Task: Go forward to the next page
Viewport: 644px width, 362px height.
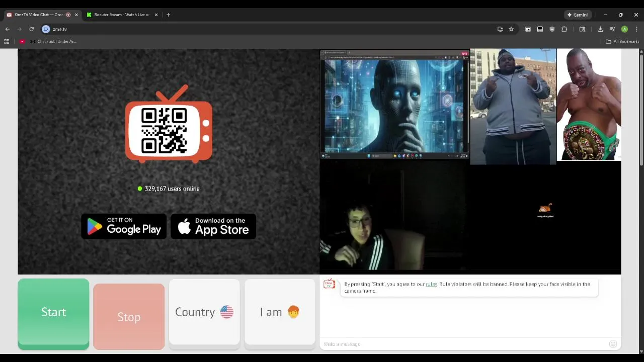Action: (x=20, y=29)
